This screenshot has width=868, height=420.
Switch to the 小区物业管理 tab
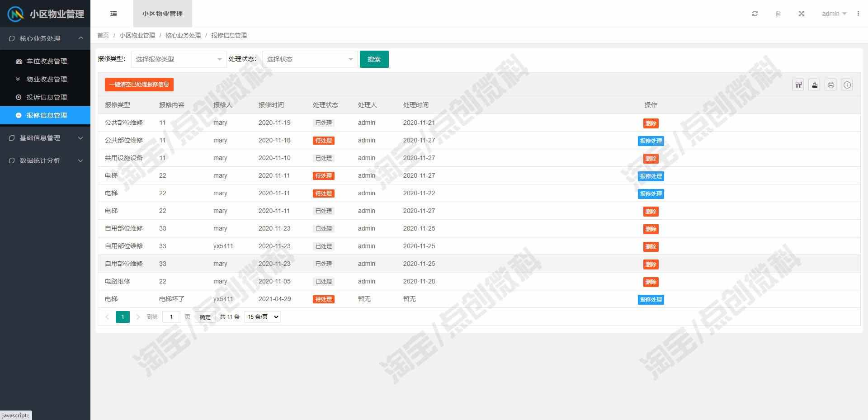point(163,14)
